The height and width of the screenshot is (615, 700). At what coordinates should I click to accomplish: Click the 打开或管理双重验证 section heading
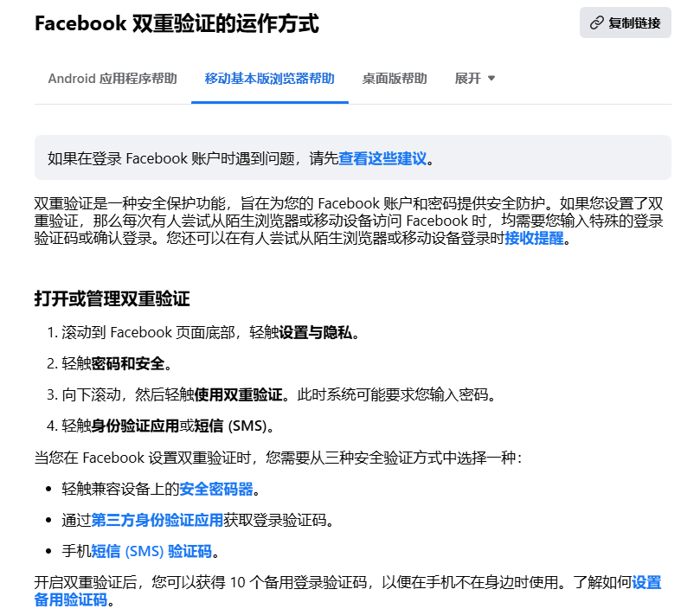(112, 299)
